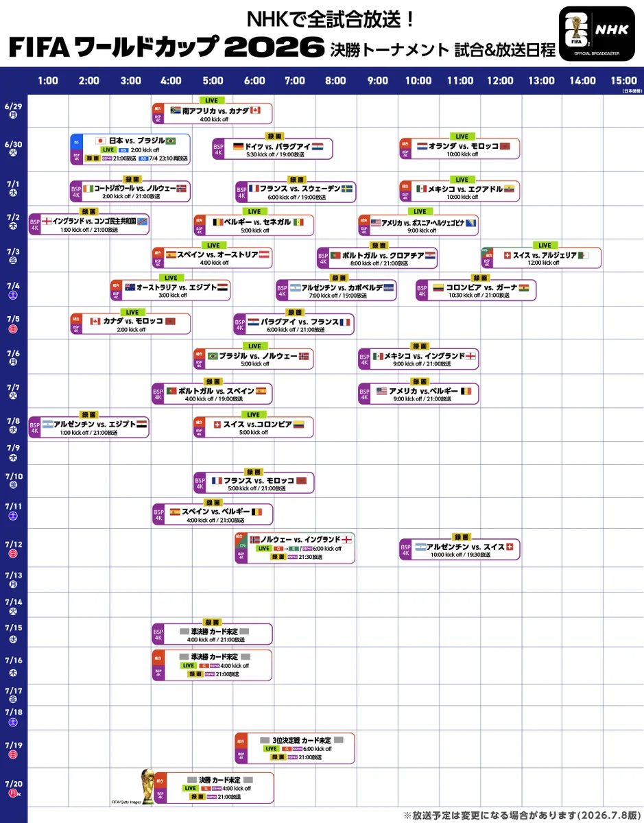Select South Africa flag on the 6/29 match
This screenshot has height=823, width=644.
175,110
